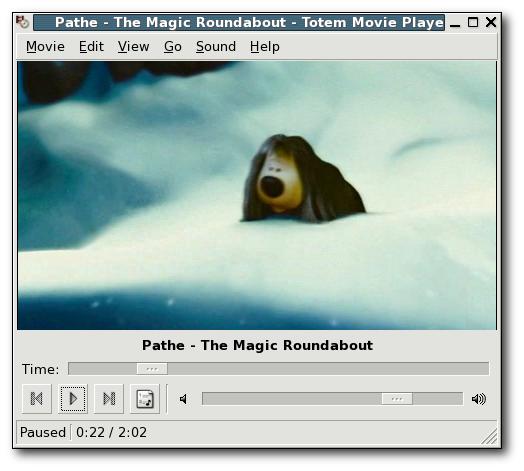Click the Totem application icon in title bar
524x471 pixels.
coord(23,22)
